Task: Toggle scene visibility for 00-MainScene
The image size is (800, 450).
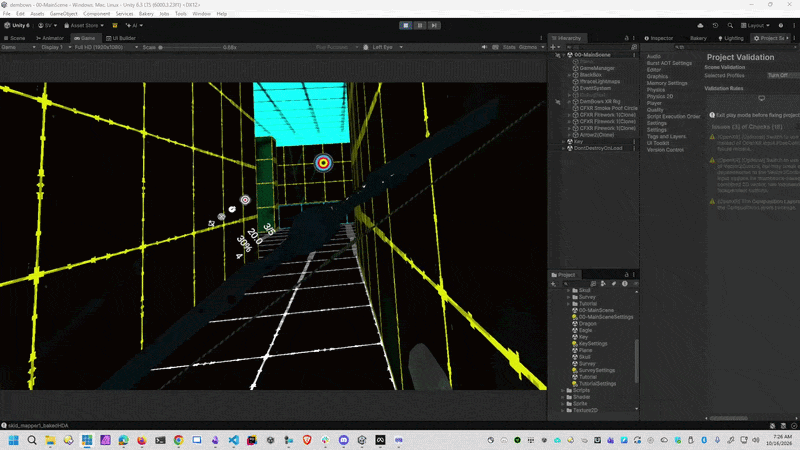Action: (x=557, y=55)
